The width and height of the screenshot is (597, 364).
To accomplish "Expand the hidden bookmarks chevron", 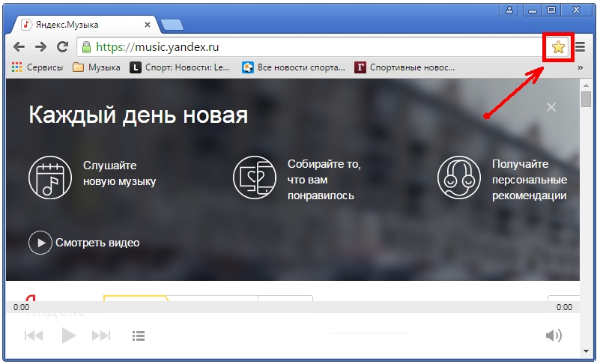I will click(x=580, y=67).
